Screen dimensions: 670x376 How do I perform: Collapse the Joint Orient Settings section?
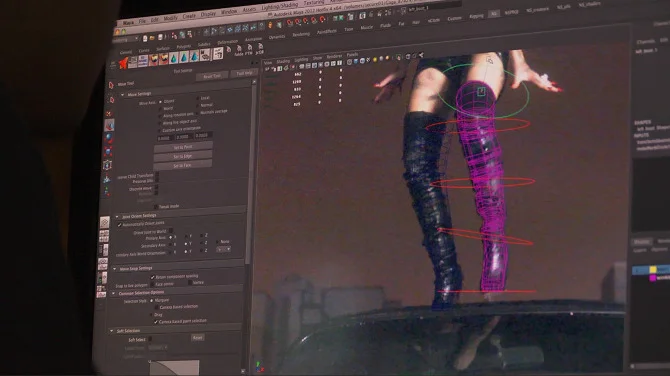(117, 217)
